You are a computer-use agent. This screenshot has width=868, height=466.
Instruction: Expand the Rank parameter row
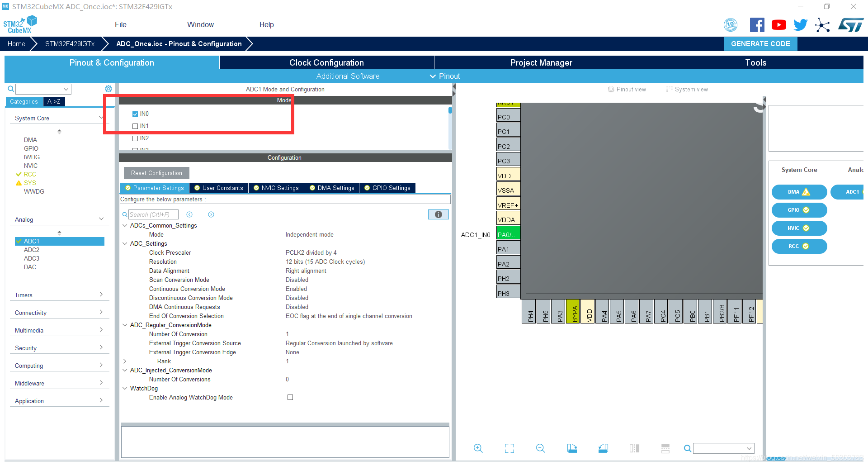tap(125, 361)
